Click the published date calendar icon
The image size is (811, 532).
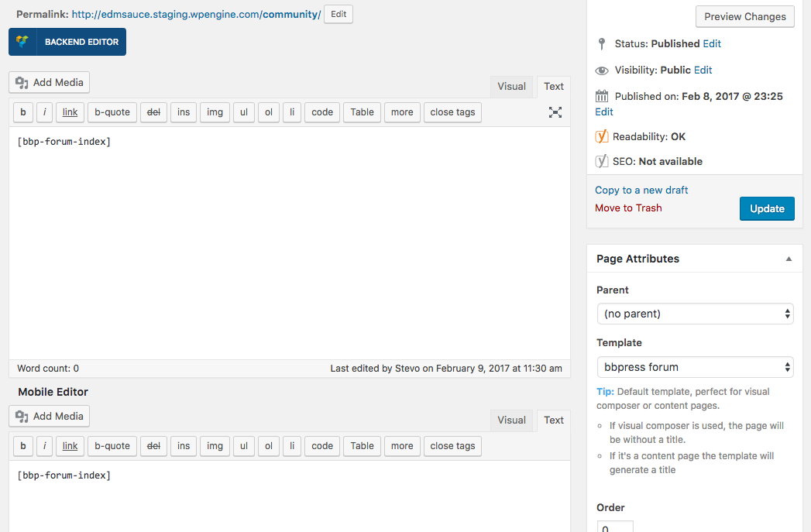[x=602, y=96]
